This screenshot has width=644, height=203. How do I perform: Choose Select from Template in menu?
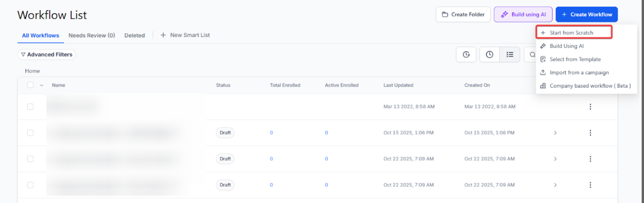(x=575, y=59)
